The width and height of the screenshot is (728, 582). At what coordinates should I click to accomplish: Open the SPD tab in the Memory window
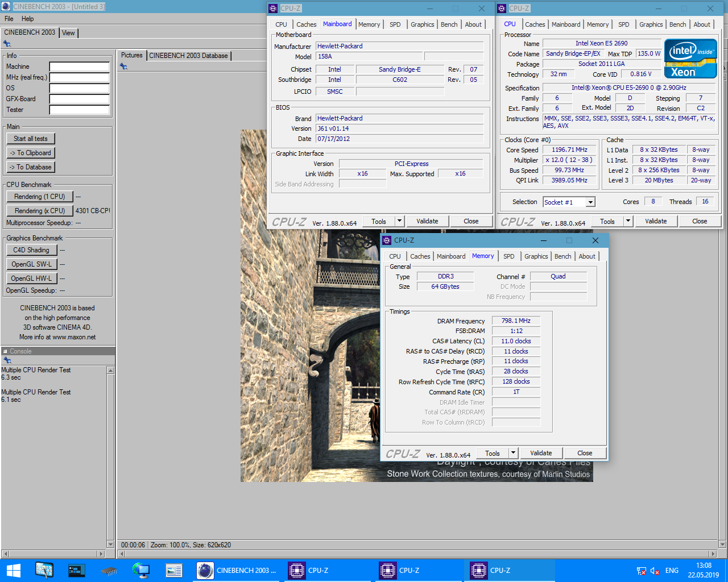pyautogui.click(x=509, y=256)
